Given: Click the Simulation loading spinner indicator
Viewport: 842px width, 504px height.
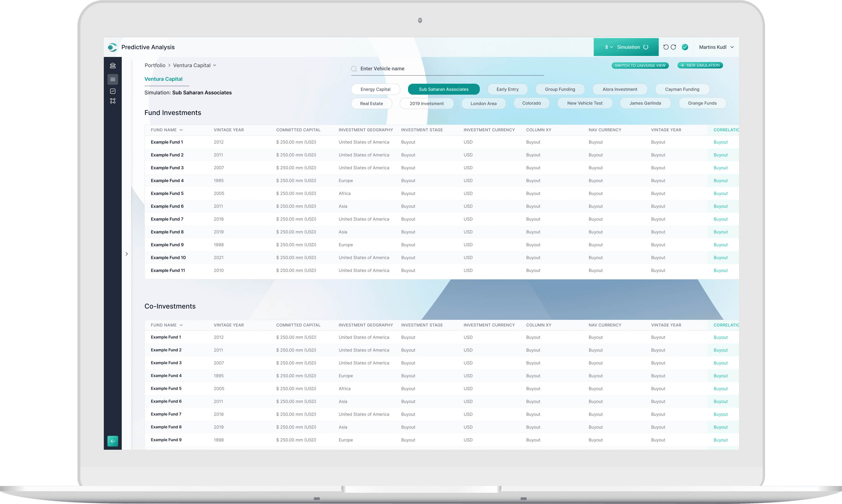Looking at the screenshot, I should click(646, 47).
